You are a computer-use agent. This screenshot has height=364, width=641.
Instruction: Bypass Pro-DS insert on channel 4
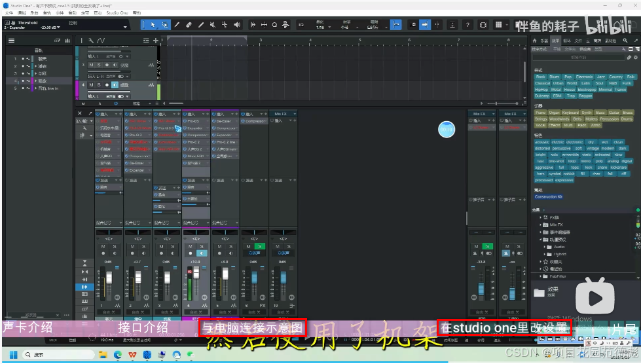185,121
